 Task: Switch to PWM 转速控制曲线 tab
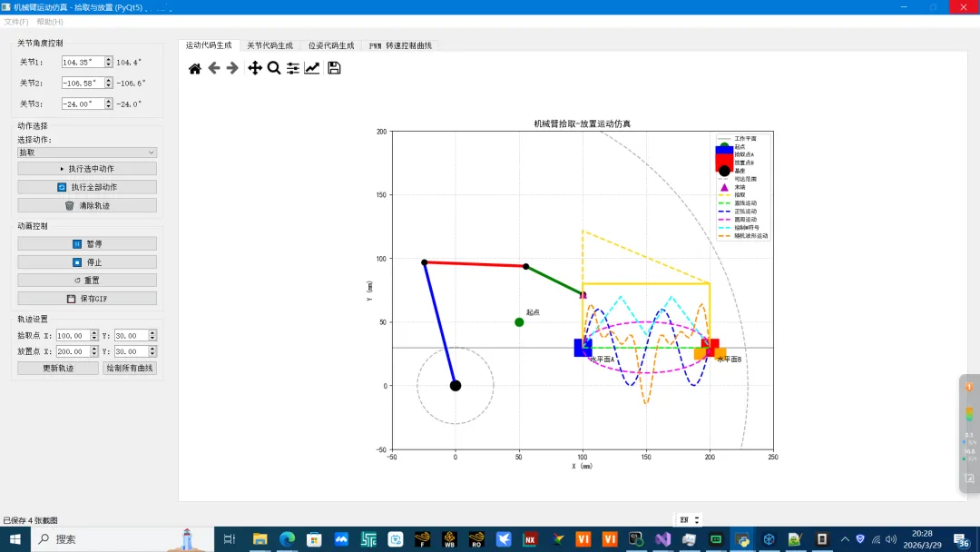pos(400,45)
